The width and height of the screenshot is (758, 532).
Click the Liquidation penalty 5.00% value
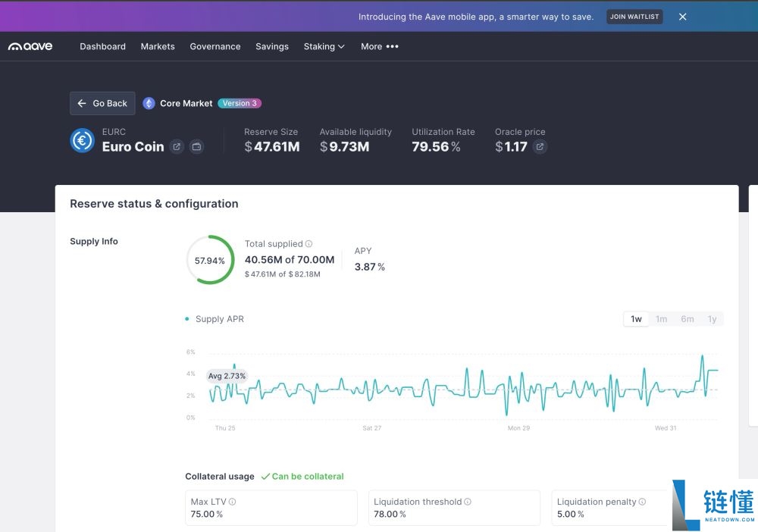click(x=571, y=514)
